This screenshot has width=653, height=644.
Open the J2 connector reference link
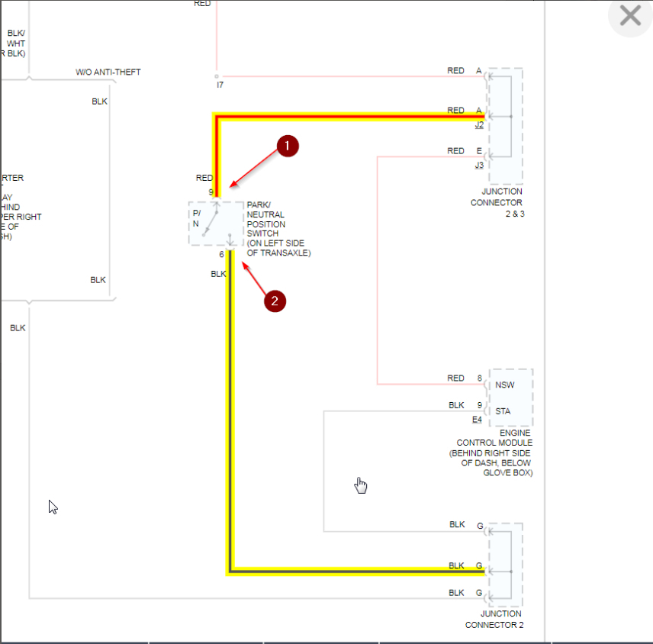pyautogui.click(x=479, y=124)
